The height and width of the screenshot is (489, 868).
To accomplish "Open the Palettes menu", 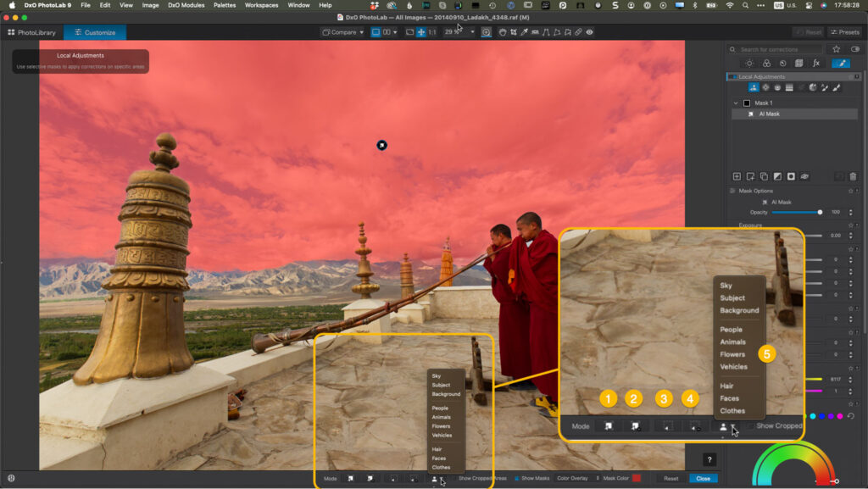I will (225, 5).
